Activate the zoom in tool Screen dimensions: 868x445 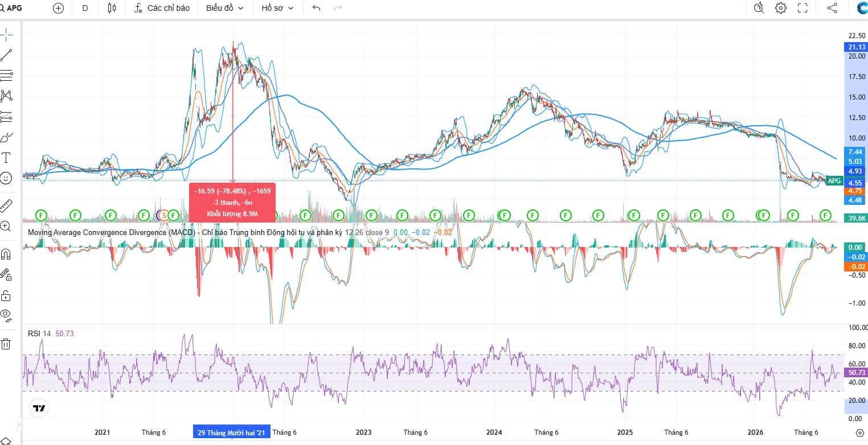(x=6, y=226)
